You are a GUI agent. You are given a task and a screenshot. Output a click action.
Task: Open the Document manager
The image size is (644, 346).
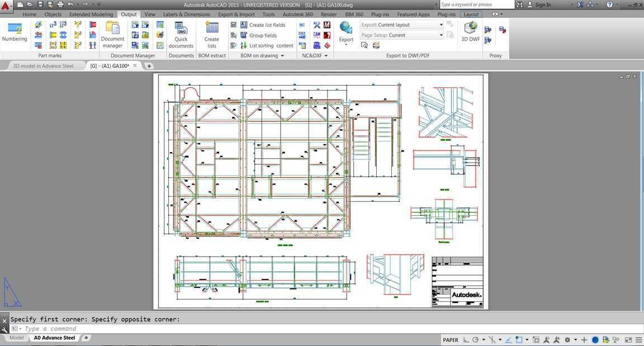112,35
